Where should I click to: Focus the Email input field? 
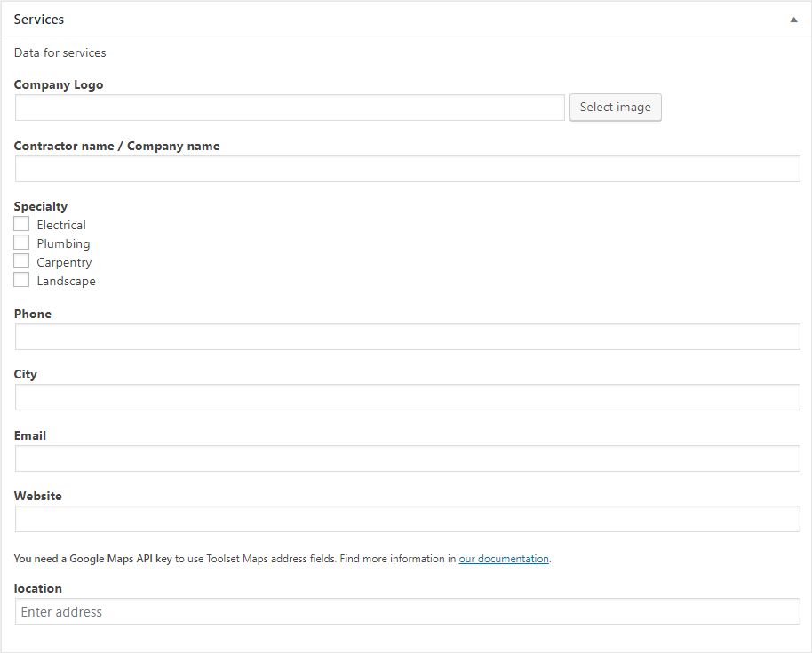click(x=407, y=458)
